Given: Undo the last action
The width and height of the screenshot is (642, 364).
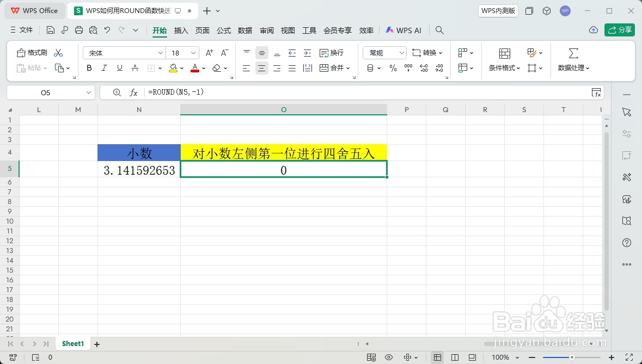Looking at the screenshot, I should point(107,30).
